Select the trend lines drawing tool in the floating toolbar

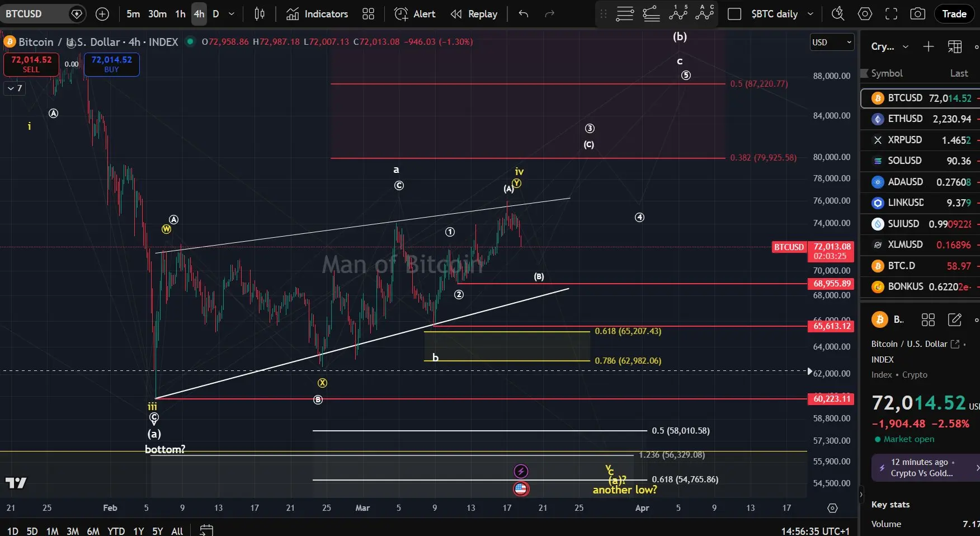625,13
